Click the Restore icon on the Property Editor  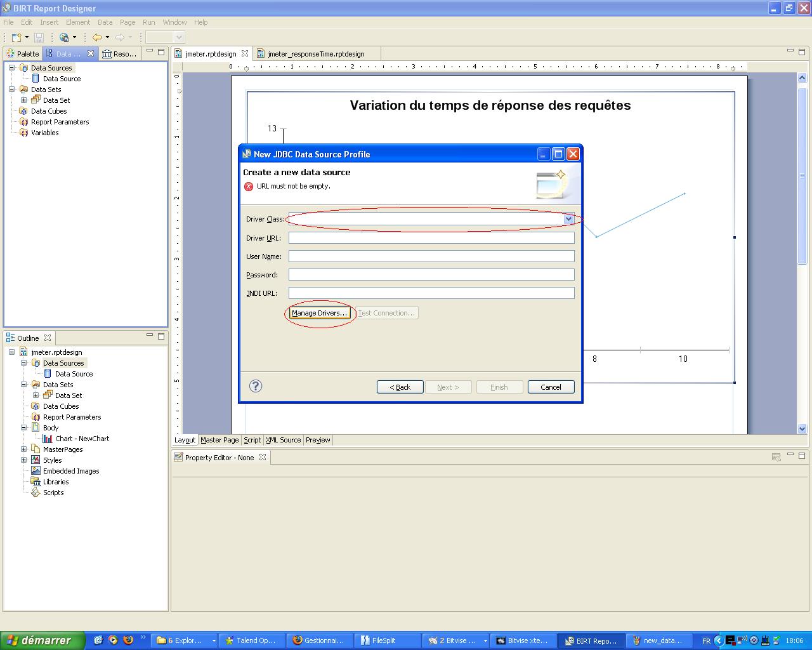801,455
